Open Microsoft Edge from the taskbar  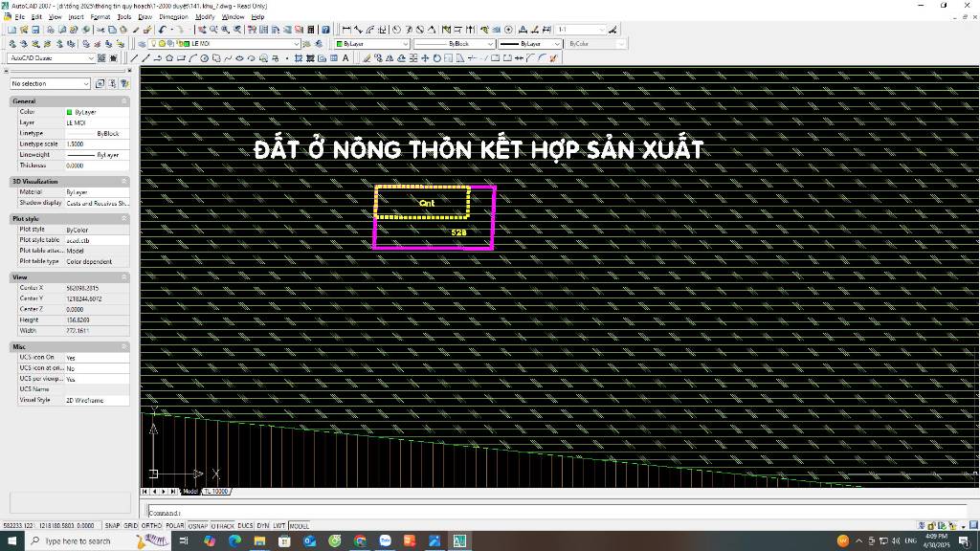click(x=234, y=540)
